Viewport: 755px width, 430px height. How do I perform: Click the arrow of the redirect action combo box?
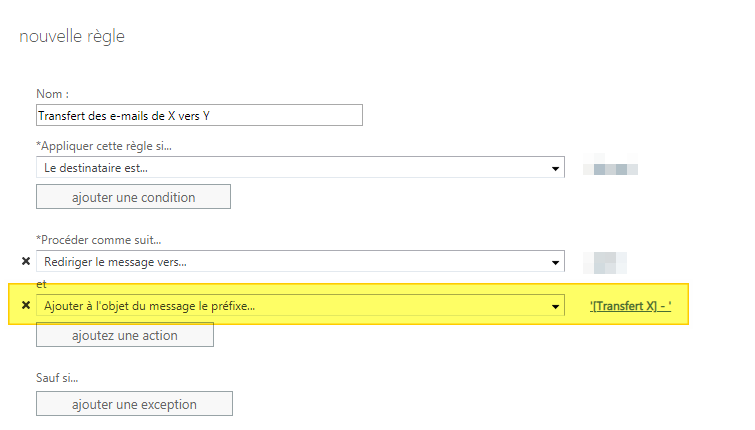pos(556,261)
